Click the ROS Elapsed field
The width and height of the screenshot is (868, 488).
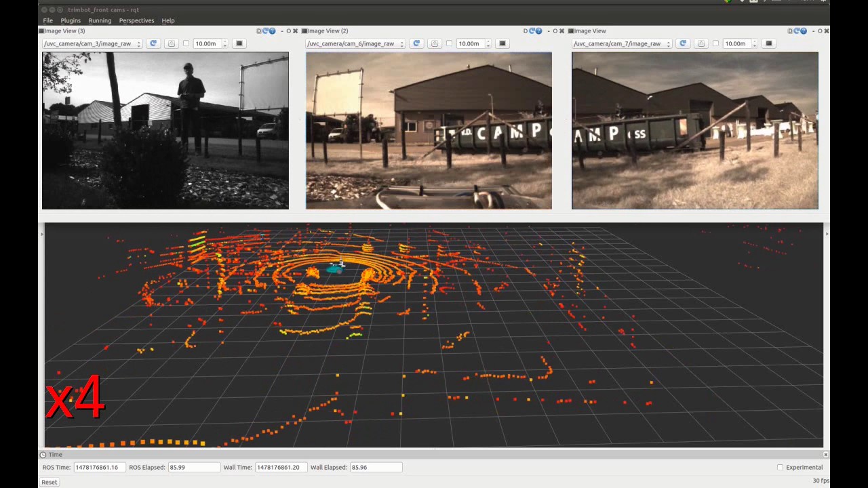[194, 467]
